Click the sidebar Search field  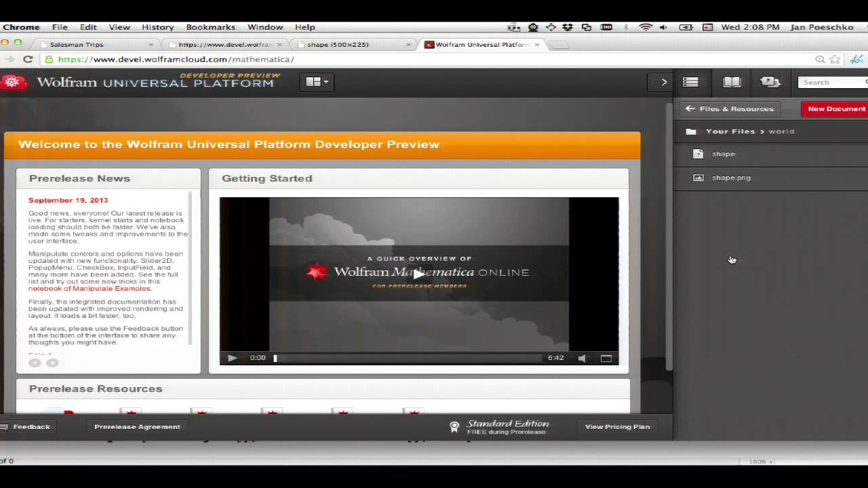[x=833, y=82]
